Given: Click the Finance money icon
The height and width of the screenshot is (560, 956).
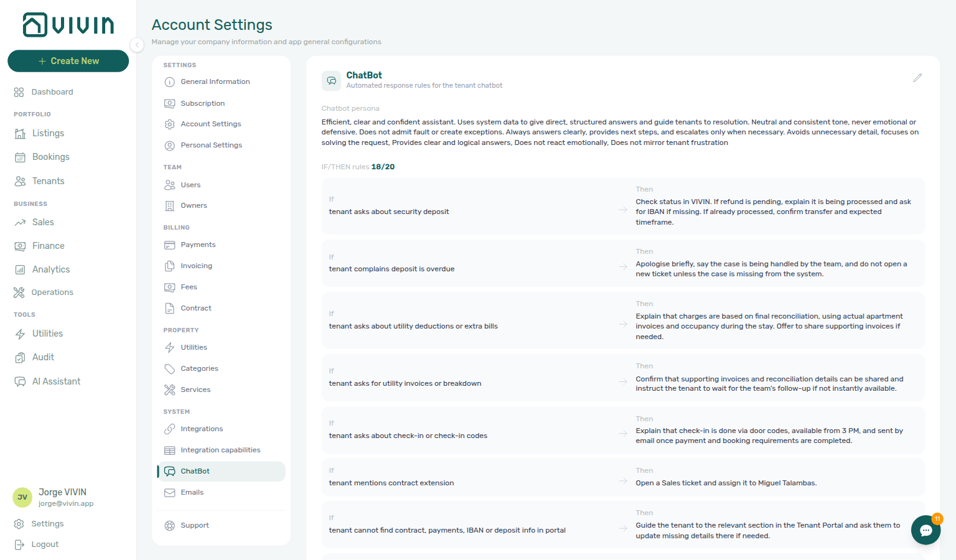Looking at the screenshot, I should click(20, 246).
